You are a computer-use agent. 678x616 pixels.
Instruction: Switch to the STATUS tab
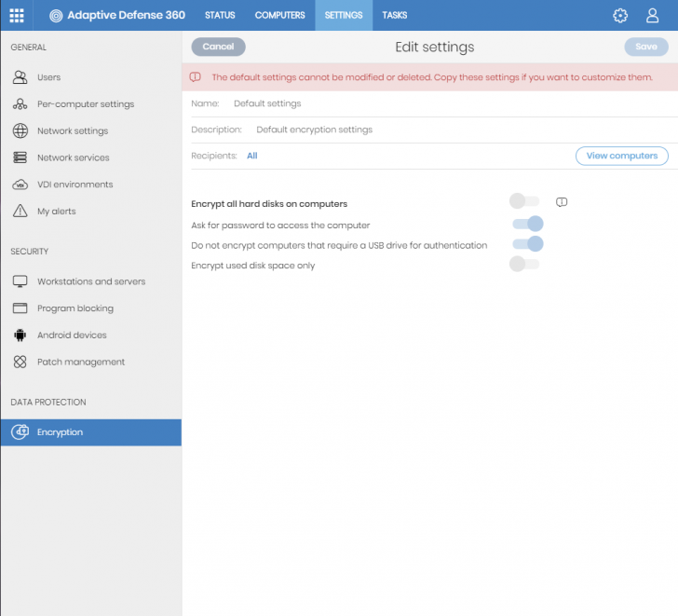220,15
